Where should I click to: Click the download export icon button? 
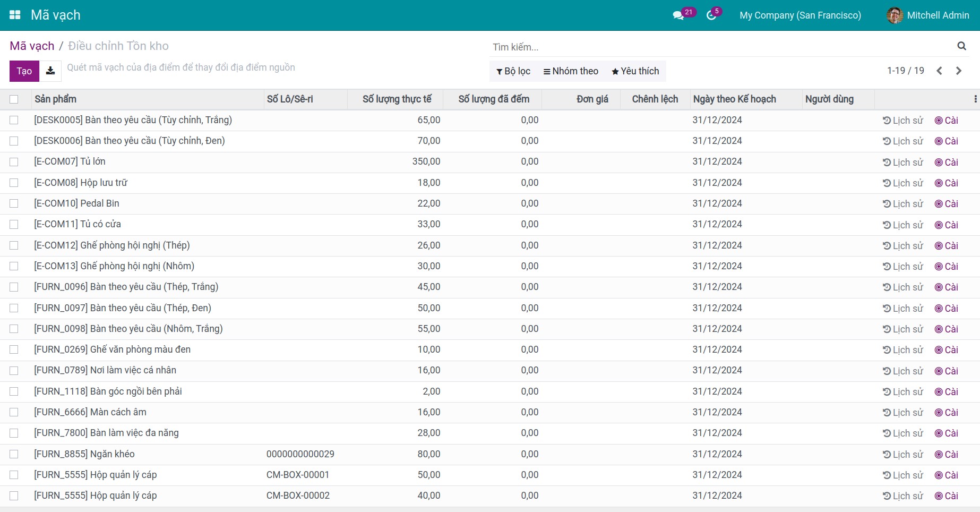click(x=50, y=71)
